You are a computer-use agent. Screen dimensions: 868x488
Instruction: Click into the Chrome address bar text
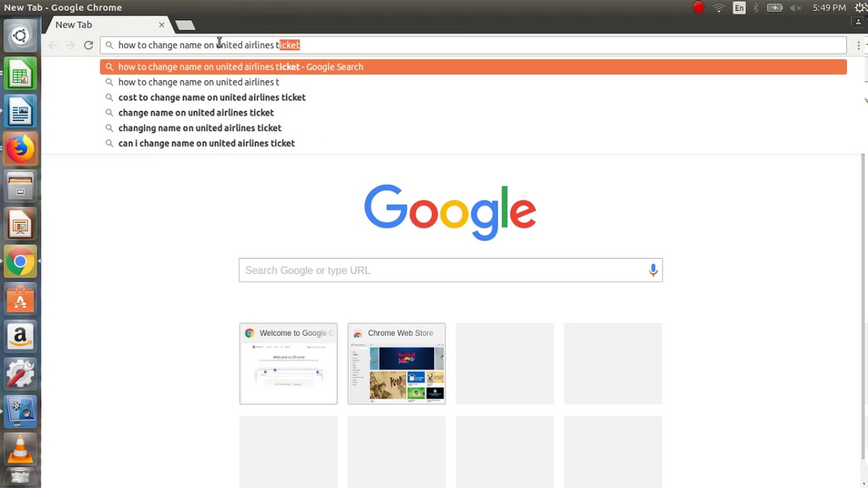click(x=473, y=45)
